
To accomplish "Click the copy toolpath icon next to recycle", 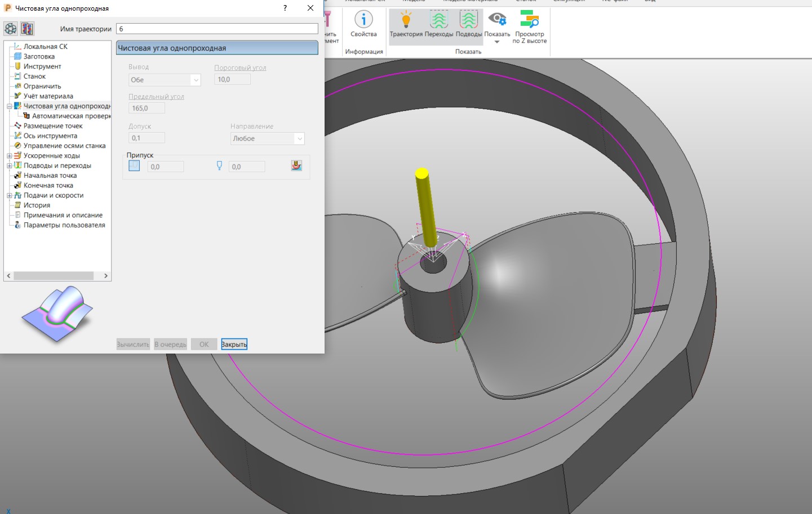I will pyautogui.click(x=27, y=28).
